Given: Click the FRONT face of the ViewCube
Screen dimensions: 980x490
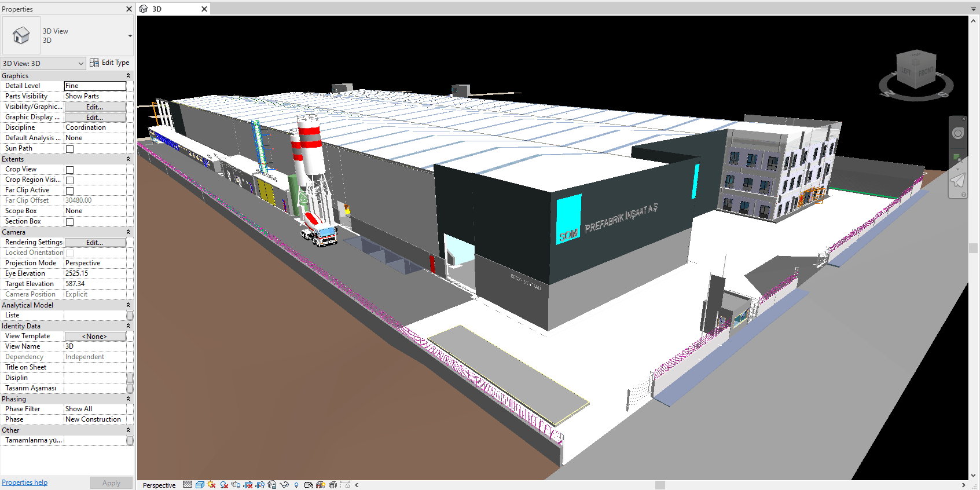Looking at the screenshot, I should tap(925, 72).
